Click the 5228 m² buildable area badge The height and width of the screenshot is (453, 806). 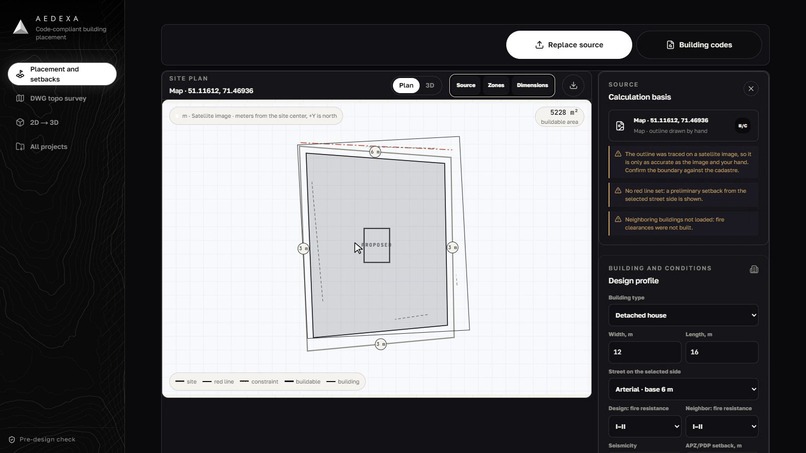pos(559,117)
